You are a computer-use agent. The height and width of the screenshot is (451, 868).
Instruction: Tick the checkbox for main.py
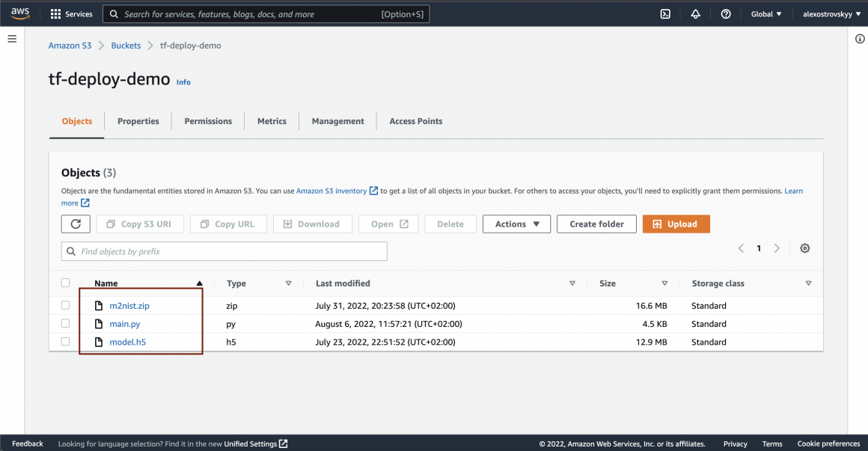click(x=66, y=323)
